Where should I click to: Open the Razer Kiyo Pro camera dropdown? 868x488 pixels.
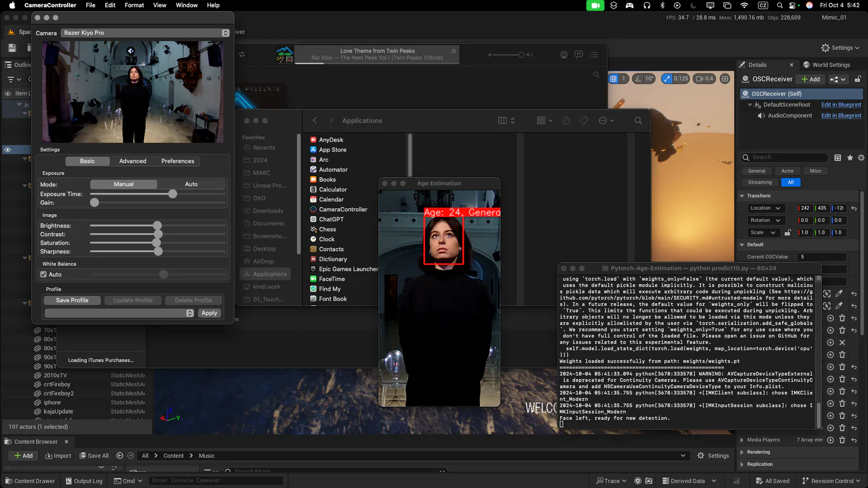pos(145,33)
